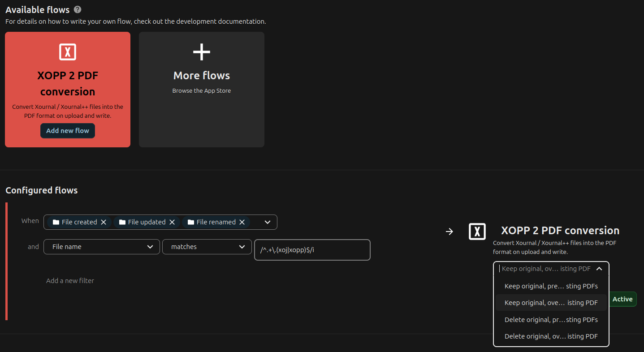Screen dimensions: 644x352
Task: Click the arrow icon before XOPP conversion operation
Action: (x=450, y=232)
